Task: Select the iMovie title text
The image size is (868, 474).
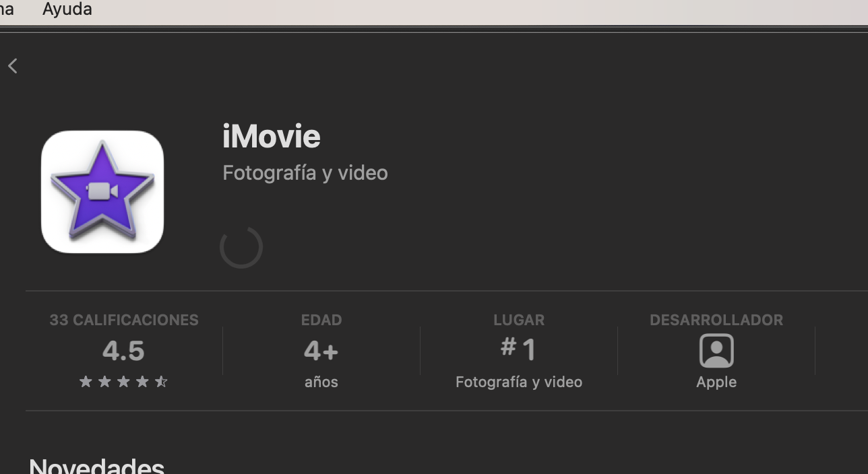Action: 272,137
